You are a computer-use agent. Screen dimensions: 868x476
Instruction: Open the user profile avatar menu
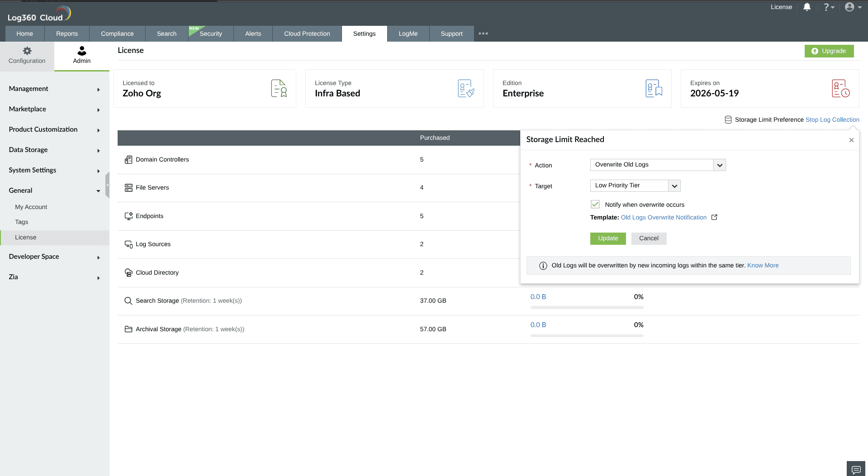tap(853, 7)
